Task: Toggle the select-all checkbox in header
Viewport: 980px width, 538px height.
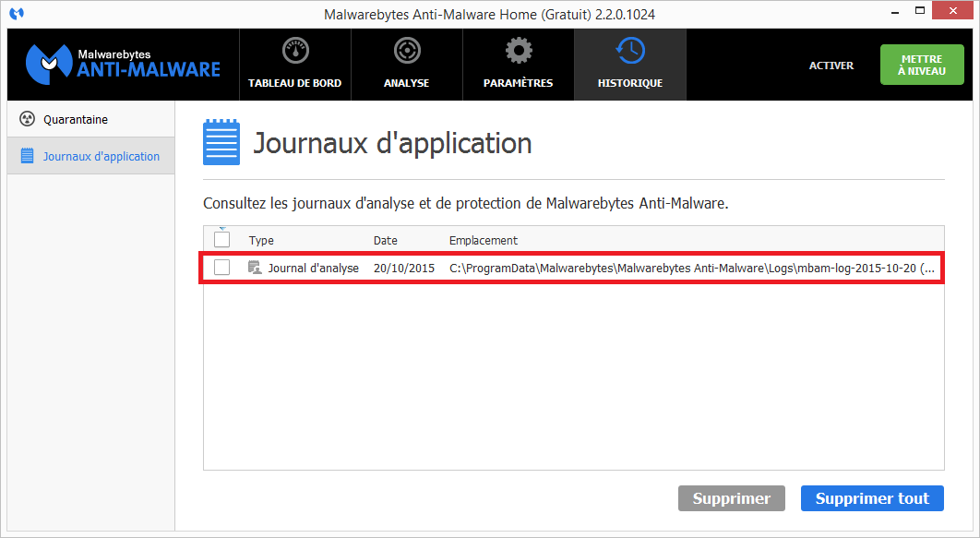Action: (221, 240)
